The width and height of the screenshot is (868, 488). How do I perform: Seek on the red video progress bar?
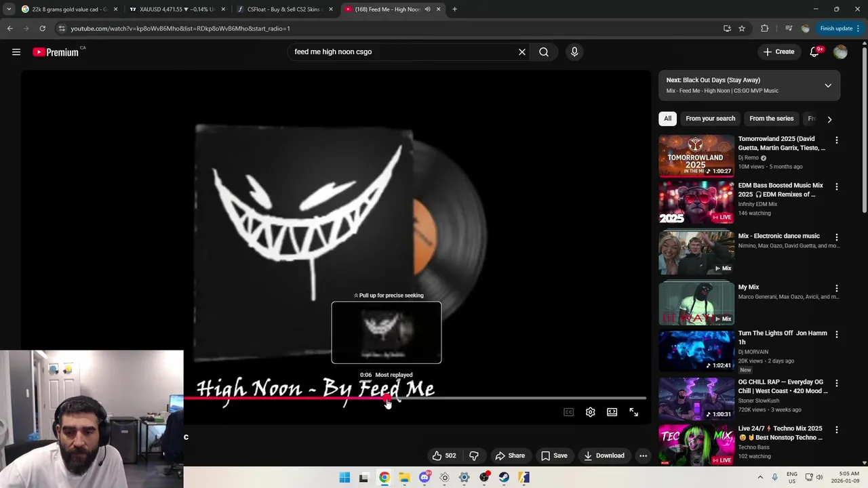pyautogui.click(x=414, y=398)
